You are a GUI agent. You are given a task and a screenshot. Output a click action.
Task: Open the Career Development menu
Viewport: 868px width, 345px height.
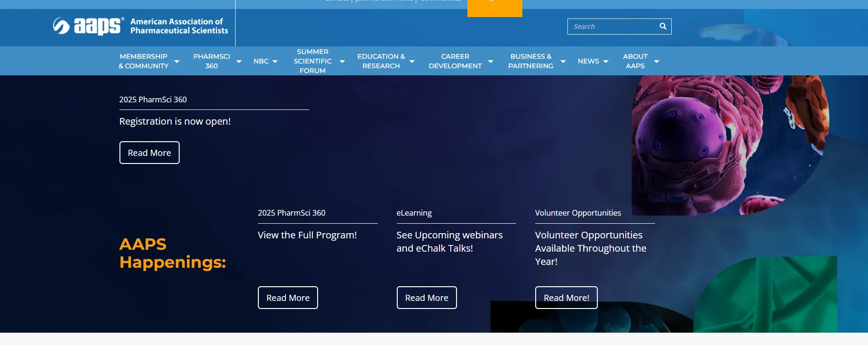(455, 61)
